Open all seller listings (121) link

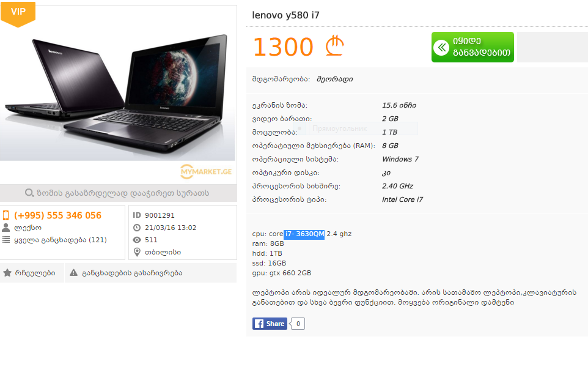click(61, 240)
